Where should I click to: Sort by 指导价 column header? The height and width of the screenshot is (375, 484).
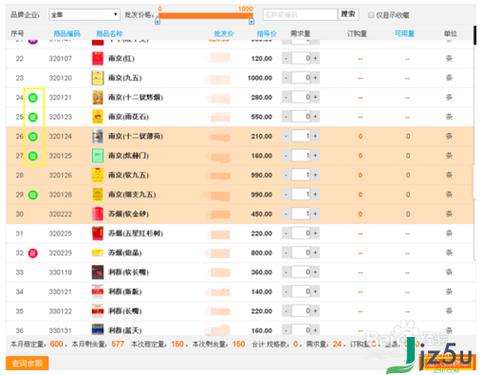pos(267,34)
